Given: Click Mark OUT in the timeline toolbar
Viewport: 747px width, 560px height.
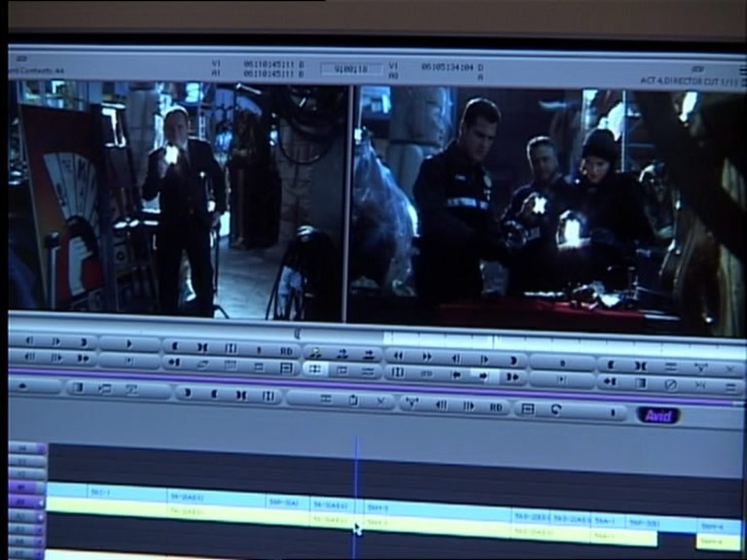Looking at the screenshot, I should [x=187, y=393].
